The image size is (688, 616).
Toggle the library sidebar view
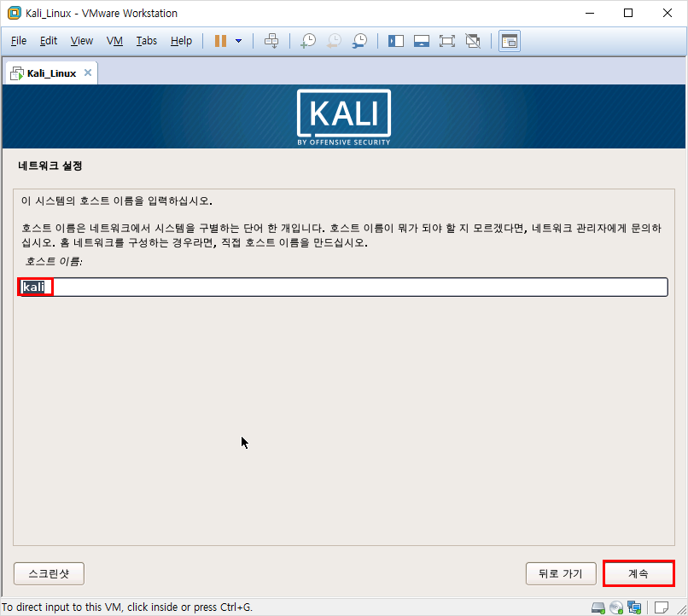[x=396, y=41]
